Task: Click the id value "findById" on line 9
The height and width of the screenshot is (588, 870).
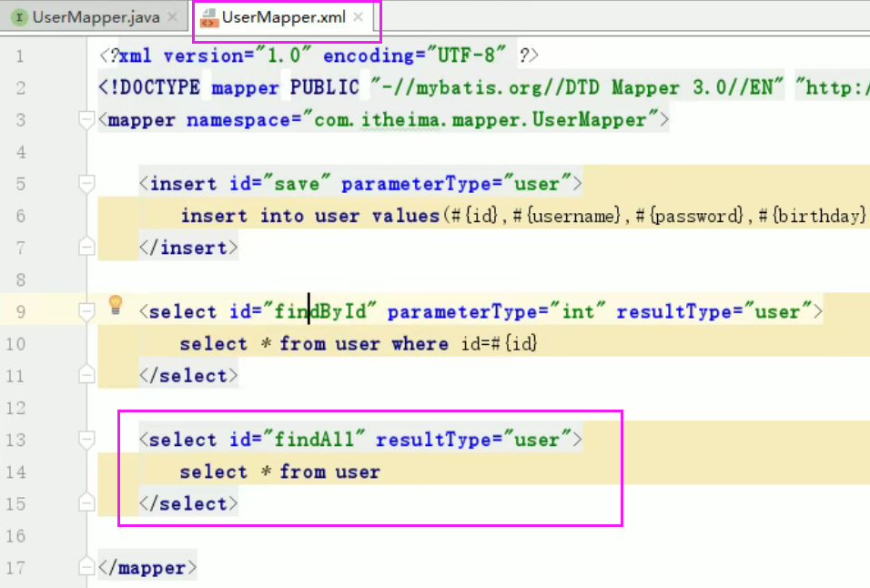Action: click(x=320, y=312)
